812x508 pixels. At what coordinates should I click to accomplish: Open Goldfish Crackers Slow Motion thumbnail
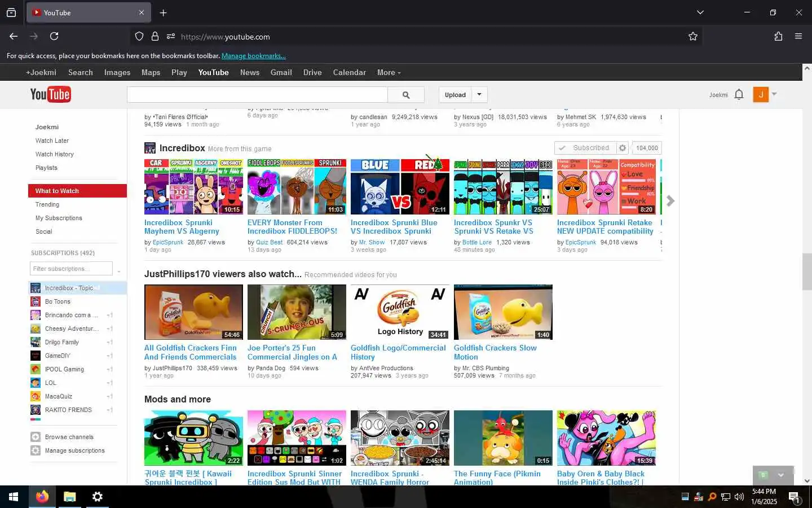point(503,312)
